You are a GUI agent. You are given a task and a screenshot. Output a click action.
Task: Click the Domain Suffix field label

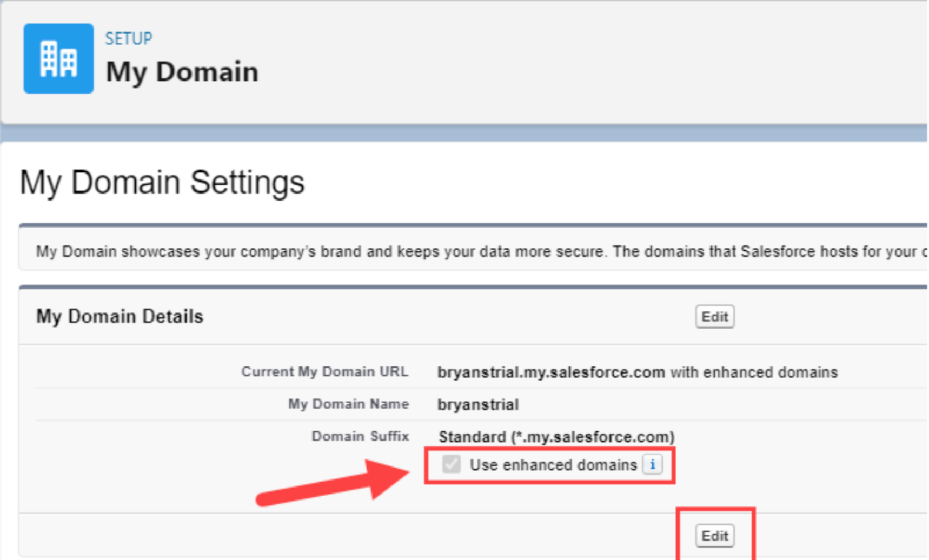pyautogui.click(x=360, y=436)
